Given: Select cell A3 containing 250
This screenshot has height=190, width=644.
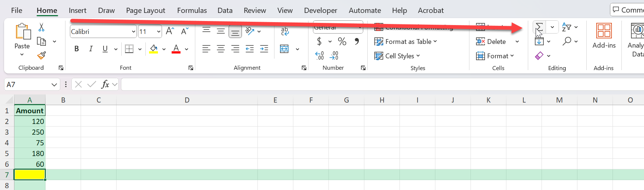Looking at the screenshot, I should (x=30, y=132).
